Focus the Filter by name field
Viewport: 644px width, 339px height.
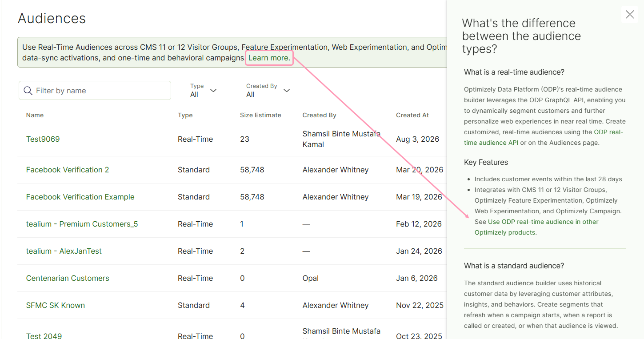pyautogui.click(x=95, y=90)
